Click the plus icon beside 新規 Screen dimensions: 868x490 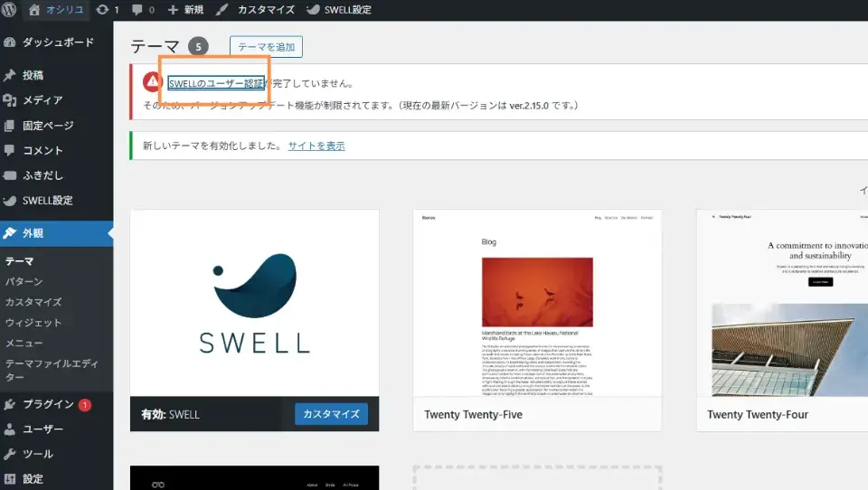tap(173, 9)
